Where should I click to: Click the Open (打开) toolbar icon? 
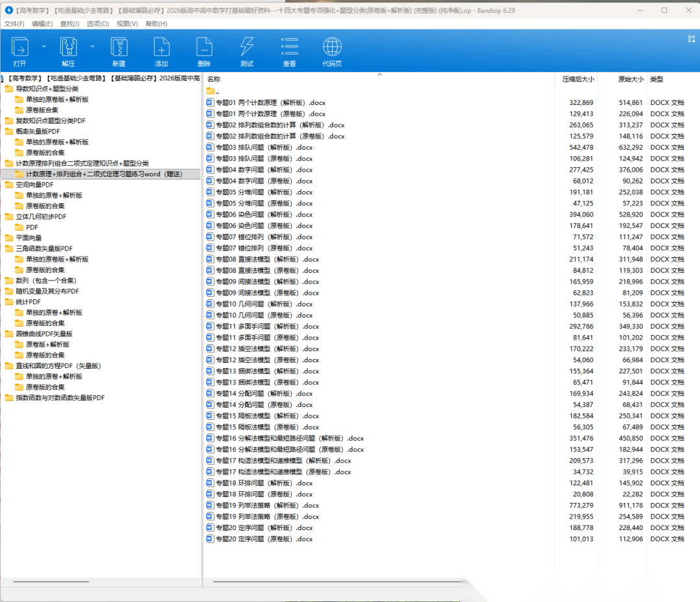20,47
